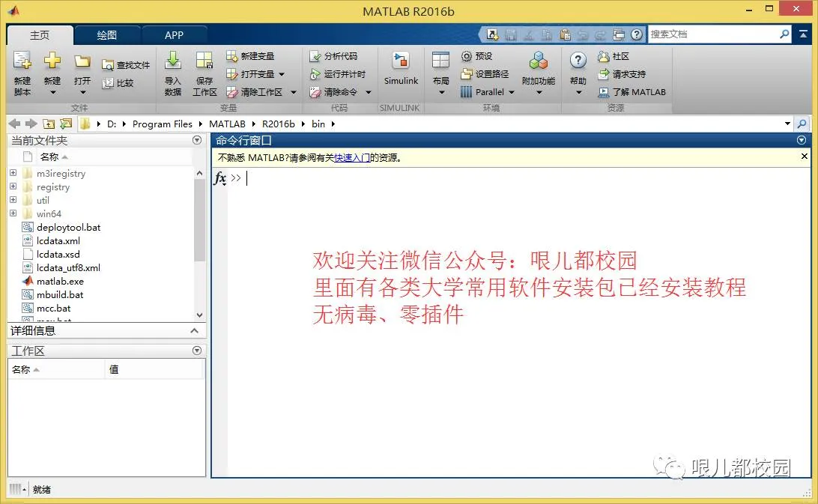
Task: Open Preferences (预设) gear icon
Action: click(x=467, y=56)
